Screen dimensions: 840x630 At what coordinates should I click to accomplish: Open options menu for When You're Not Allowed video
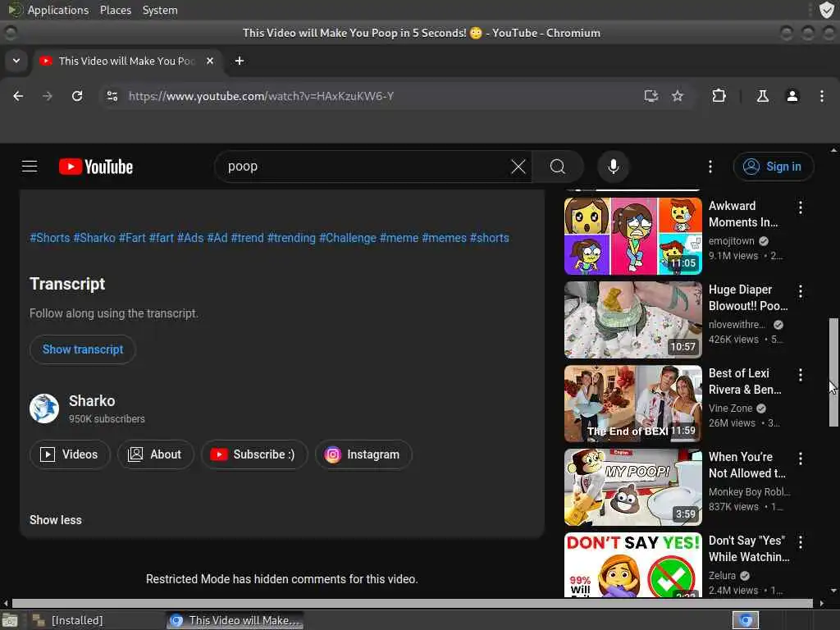(x=801, y=458)
